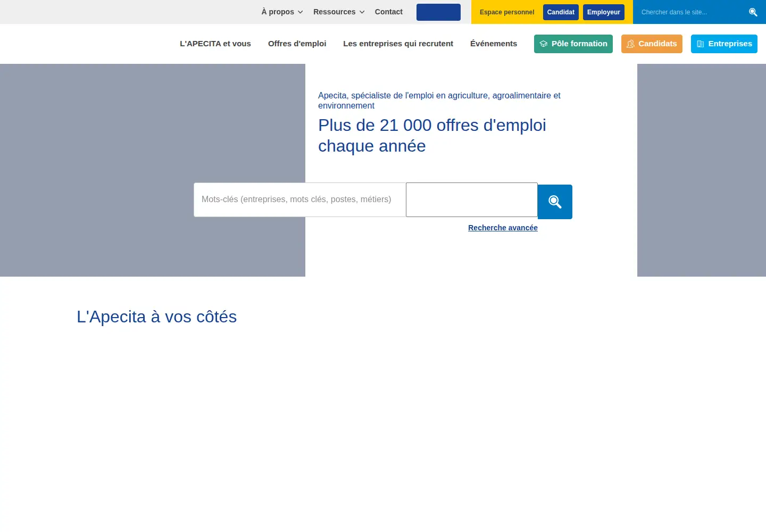Image resolution: width=766 pixels, height=532 pixels.
Task: Open the orange Candidats button
Action: pyautogui.click(x=652, y=44)
